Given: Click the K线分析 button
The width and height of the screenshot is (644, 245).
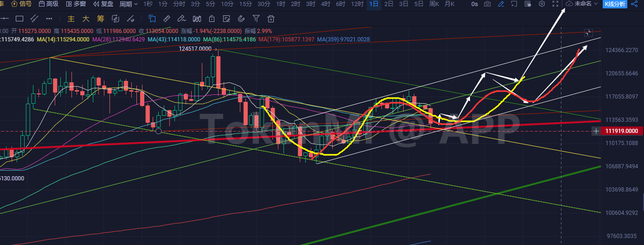Looking at the screenshot, I should pos(615,4).
